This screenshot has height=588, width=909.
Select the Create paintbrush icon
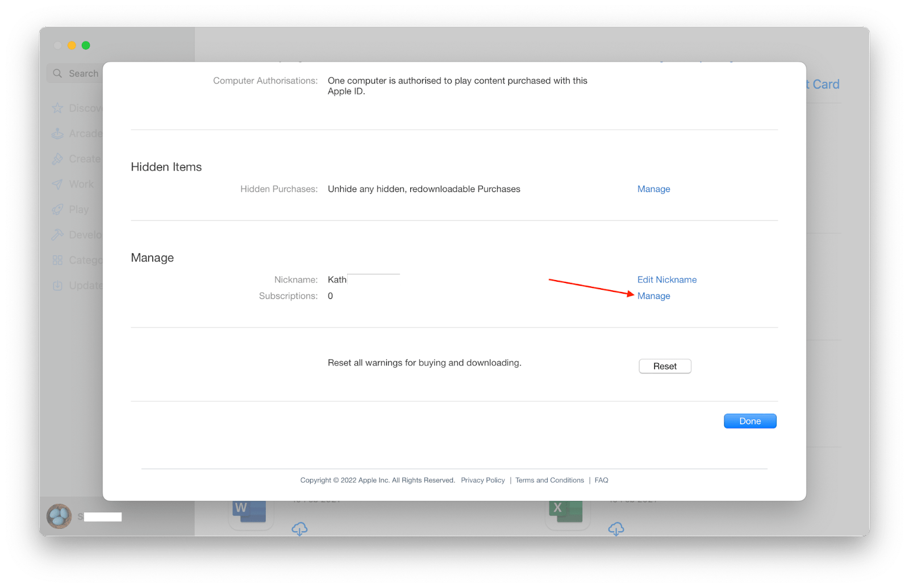[x=58, y=159]
